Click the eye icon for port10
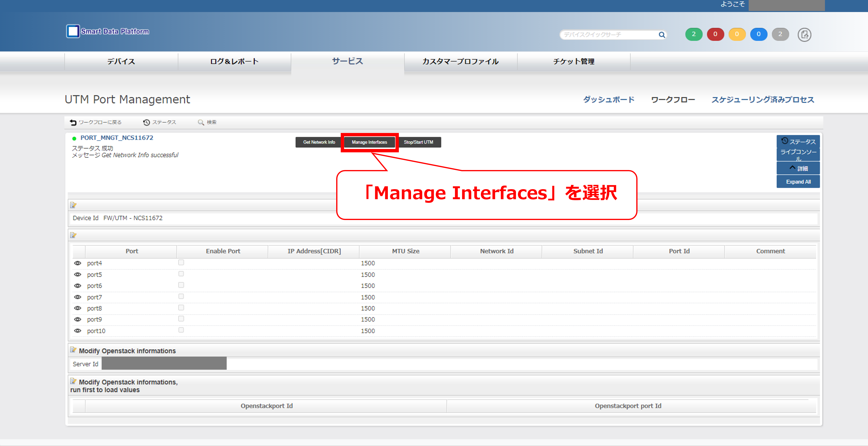 pyautogui.click(x=77, y=331)
